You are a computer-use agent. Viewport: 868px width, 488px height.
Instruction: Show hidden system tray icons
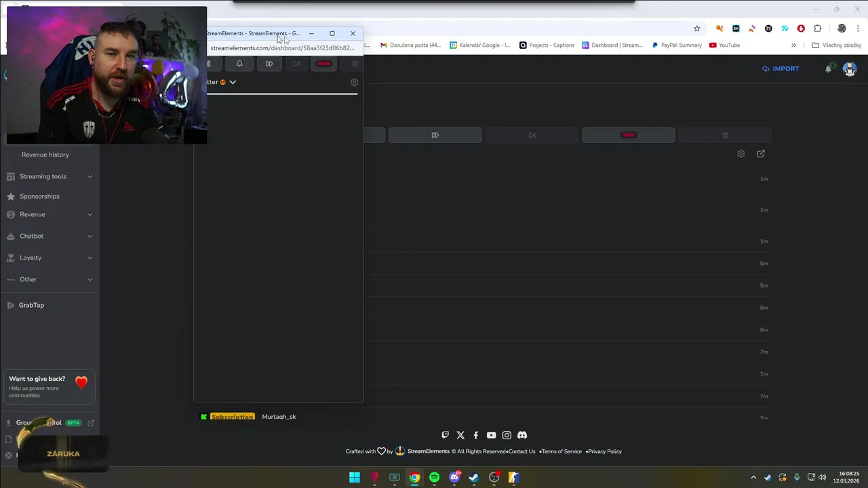[753, 477]
